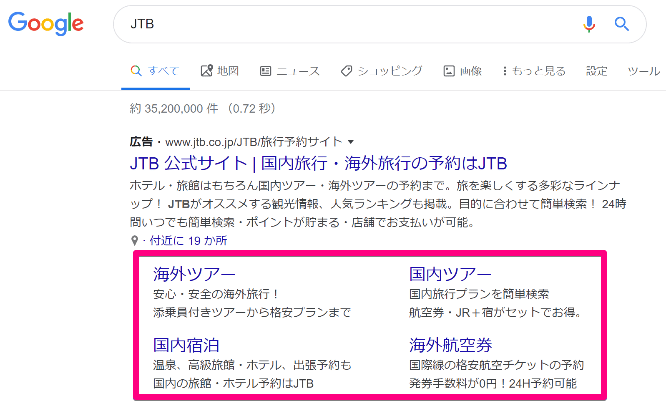Open 設定 settings menu
666x406 pixels.
click(596, 71)
